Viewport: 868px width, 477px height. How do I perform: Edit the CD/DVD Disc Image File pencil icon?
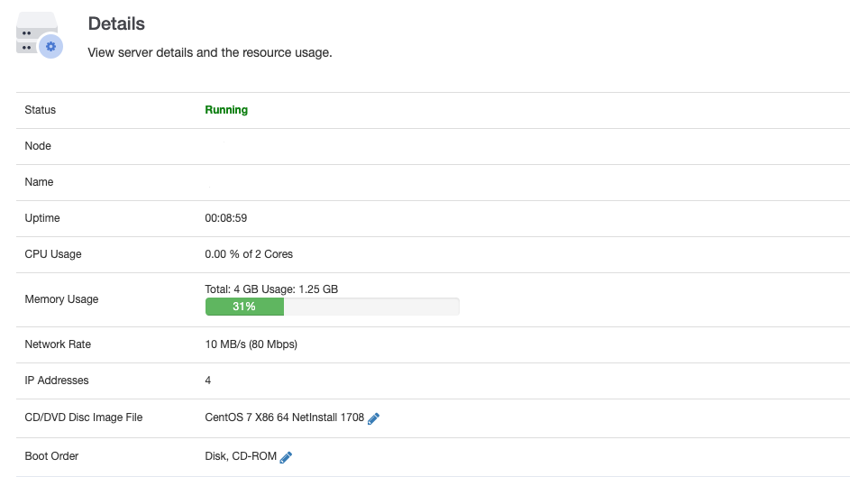[x=374, y=418]
